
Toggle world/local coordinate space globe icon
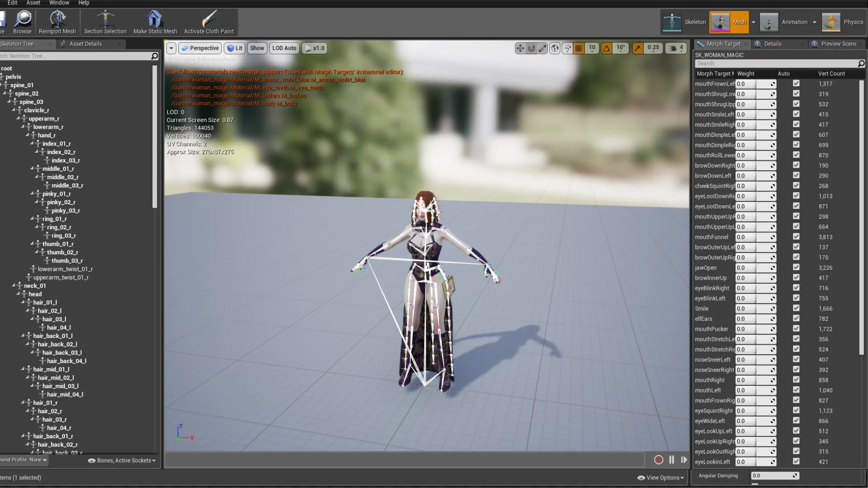[555, 48]
